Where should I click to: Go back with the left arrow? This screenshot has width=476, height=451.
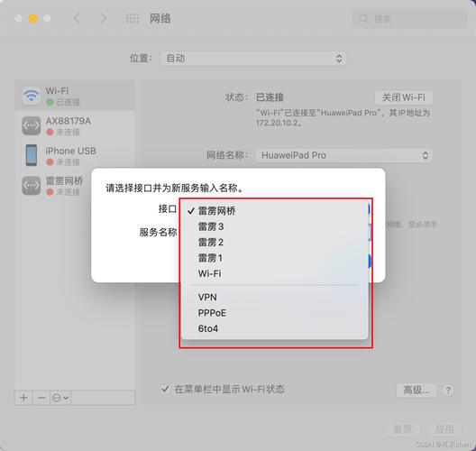(77, 18)
